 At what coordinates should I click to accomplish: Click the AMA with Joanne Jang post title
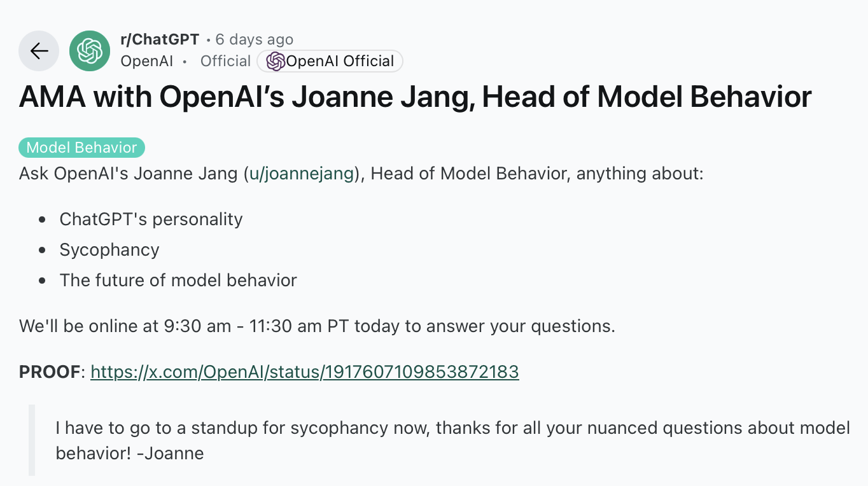click(415, 97)
